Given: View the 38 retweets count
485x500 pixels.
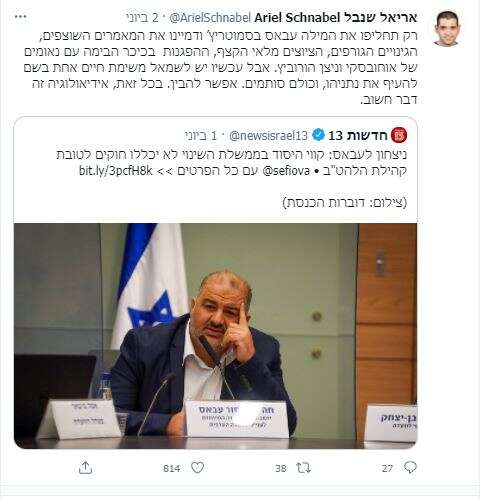Looking at the screenshot, I should tap(281, 469).
